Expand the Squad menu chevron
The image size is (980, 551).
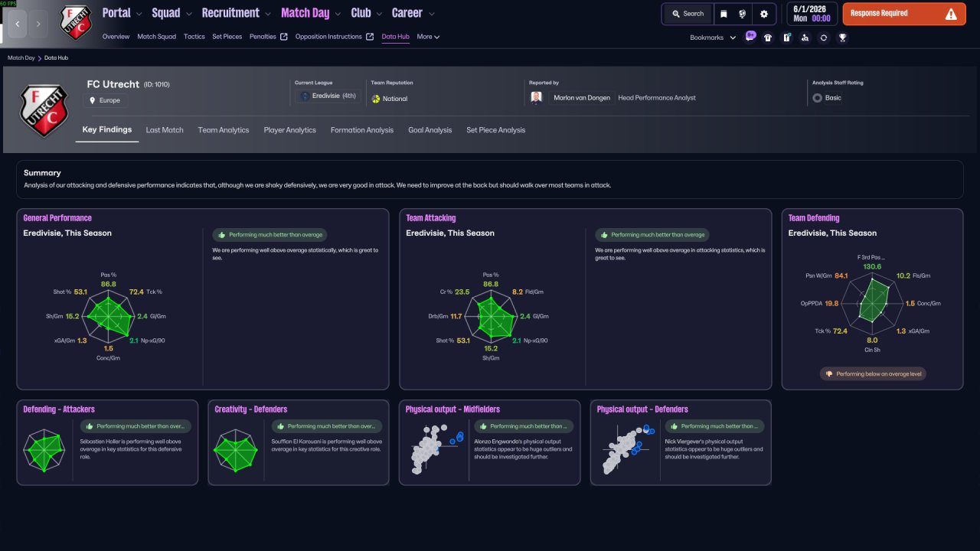tap(189, 13)
